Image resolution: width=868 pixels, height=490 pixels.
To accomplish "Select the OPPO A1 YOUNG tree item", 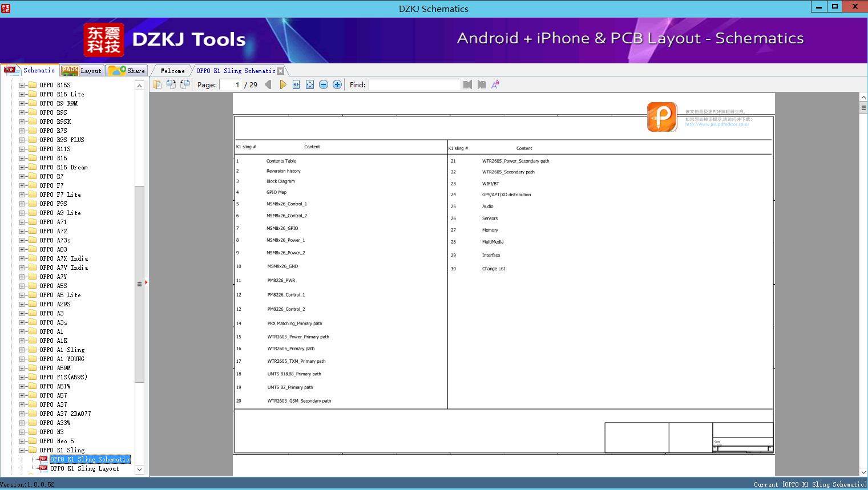I will click(62, 359).
